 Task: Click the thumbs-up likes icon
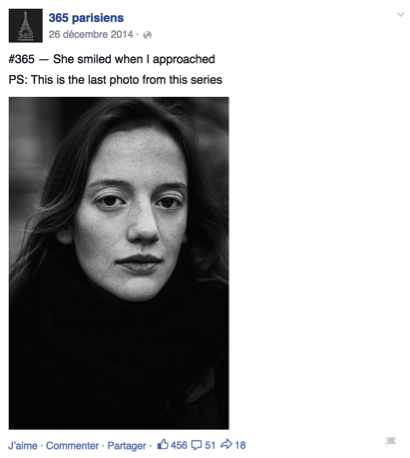(x=163, y=444)
